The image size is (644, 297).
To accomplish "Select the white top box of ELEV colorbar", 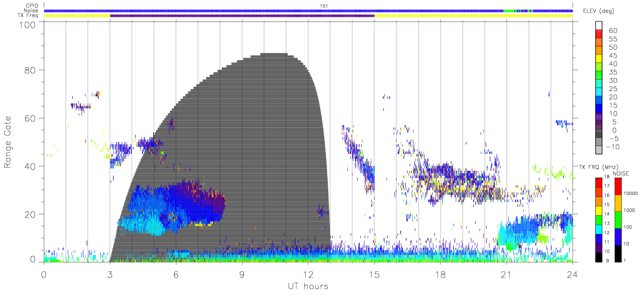I will pos(599,25).
